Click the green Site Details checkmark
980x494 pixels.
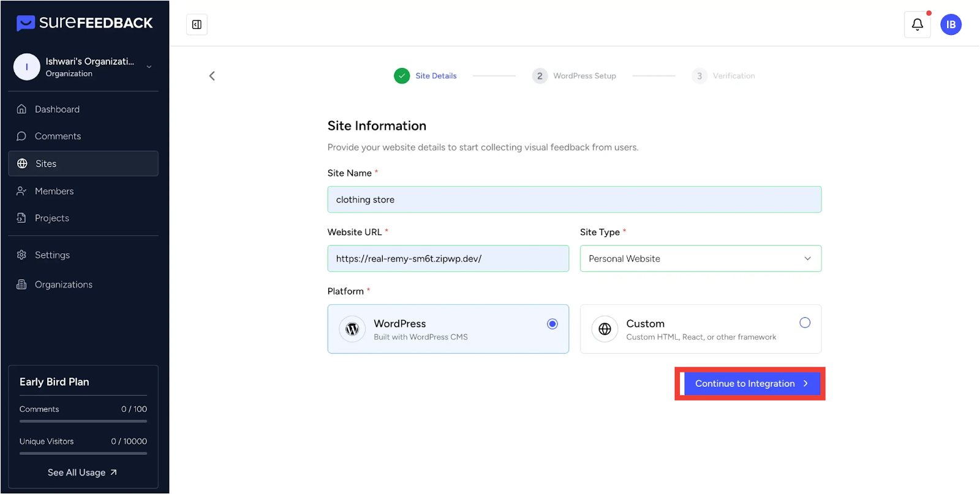402,76
